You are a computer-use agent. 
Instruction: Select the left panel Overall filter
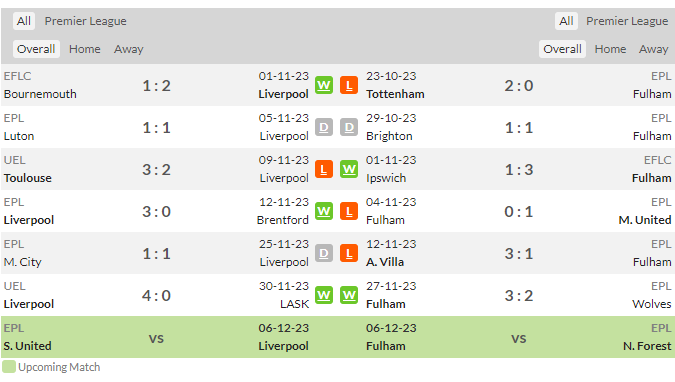click(x=36, y=49)
